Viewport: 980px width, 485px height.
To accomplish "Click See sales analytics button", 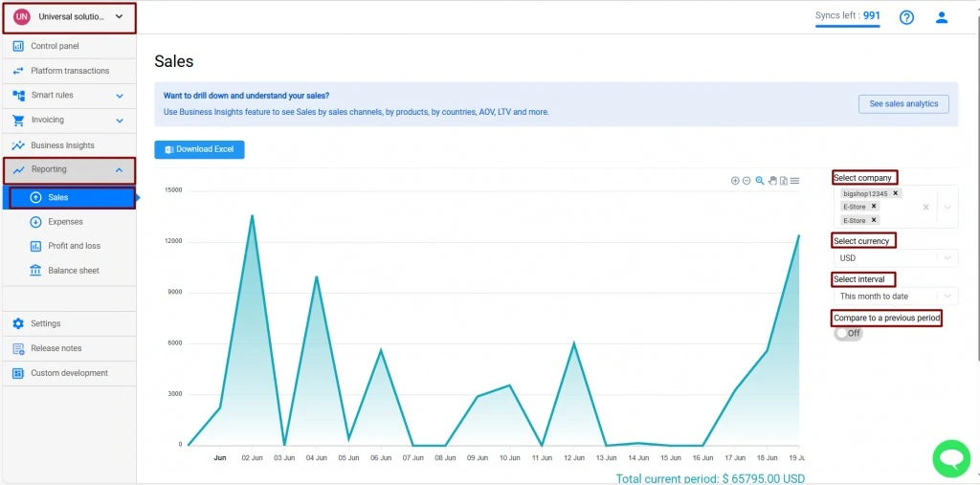I will click(903, 103).
